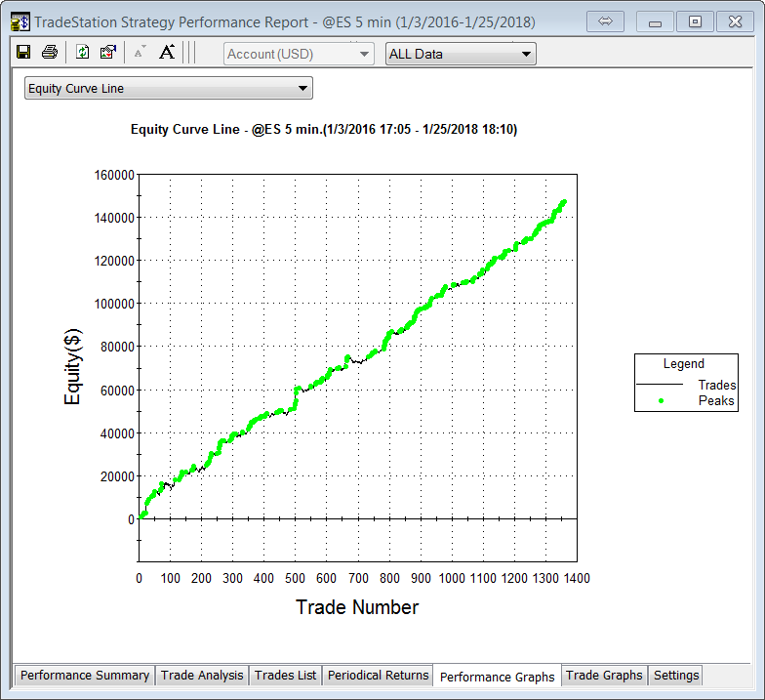Maximize the report window
Viewport: 765px width, 700px height.
695,21
